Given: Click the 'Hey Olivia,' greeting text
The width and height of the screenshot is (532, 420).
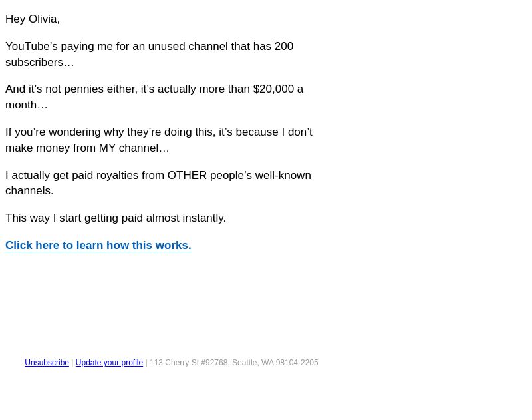Looking at the screenshot, I should click(33, 19).
